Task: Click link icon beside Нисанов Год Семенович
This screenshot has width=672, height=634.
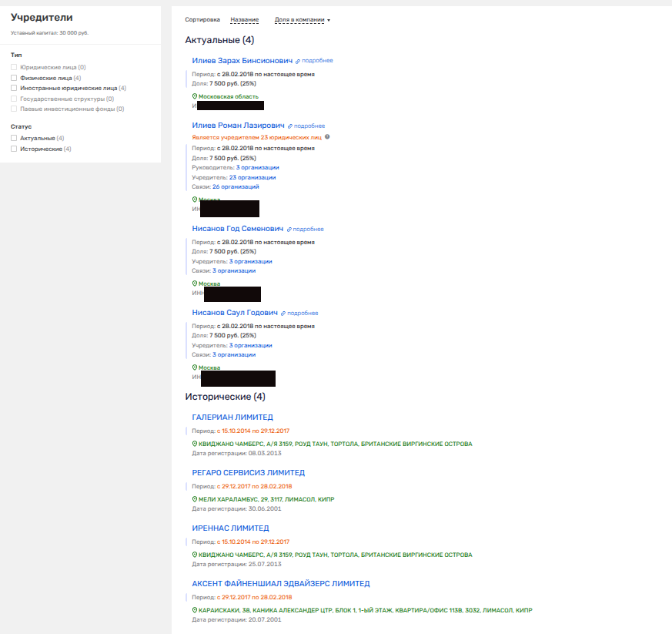Action: click(x=289, y=229)
